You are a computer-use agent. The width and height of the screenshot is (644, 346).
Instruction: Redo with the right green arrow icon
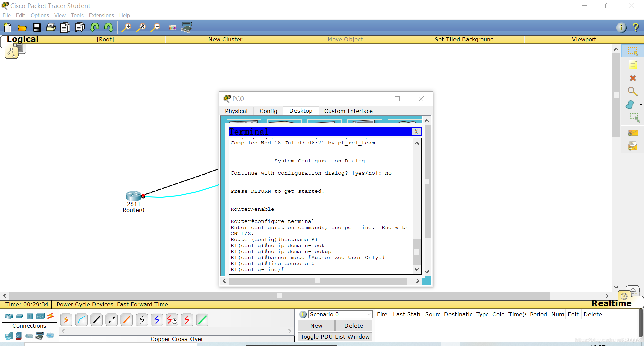109,28
